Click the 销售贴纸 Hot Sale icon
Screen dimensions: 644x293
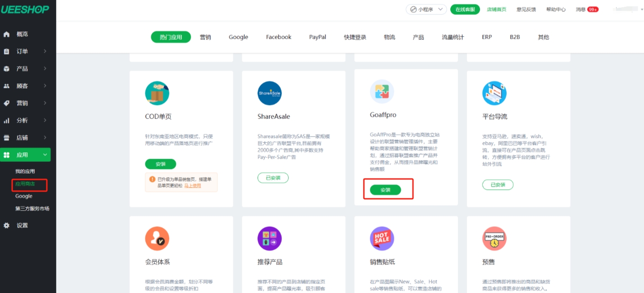[x=382, y=238]
